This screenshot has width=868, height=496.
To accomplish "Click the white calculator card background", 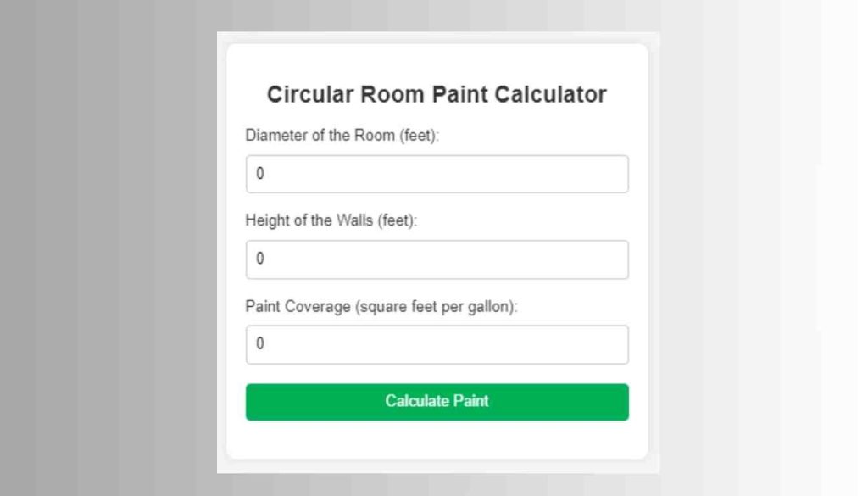I will click(x=437, y=445).
